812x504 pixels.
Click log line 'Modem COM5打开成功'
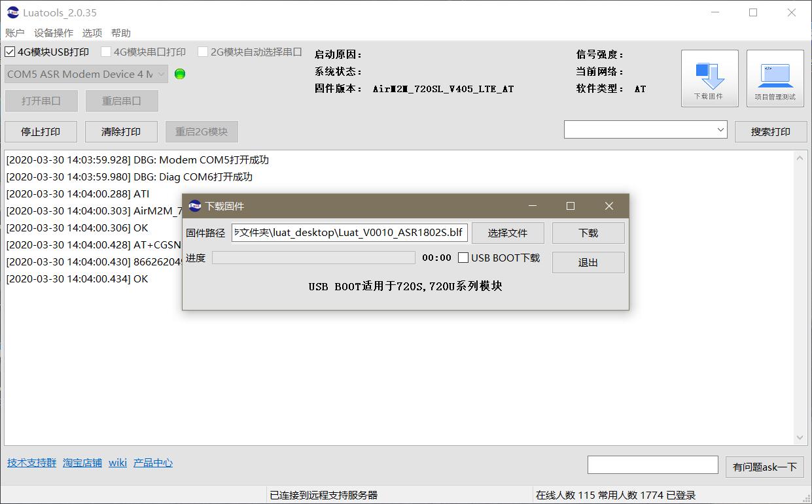(x=137, y=160)
